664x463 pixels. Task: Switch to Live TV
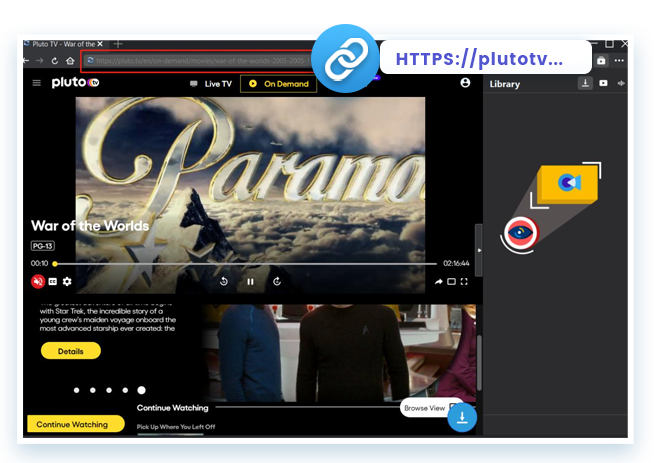[211, 84]
